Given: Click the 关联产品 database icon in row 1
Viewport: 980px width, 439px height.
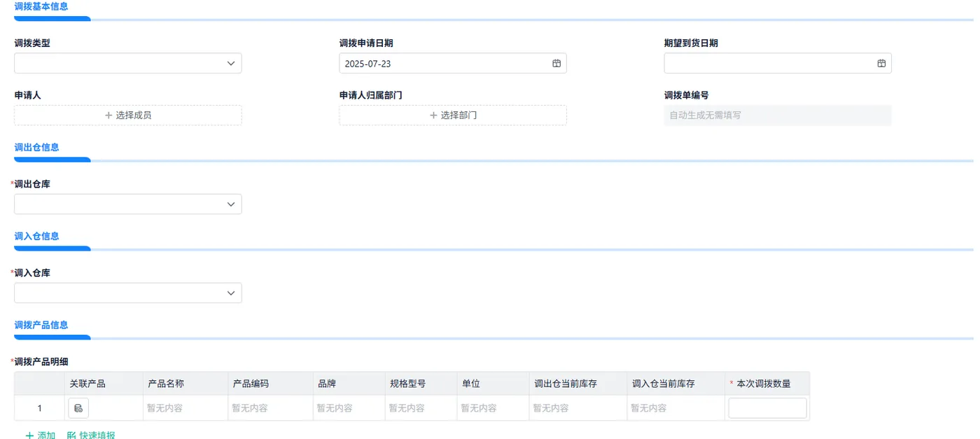Looking at the screenshot, I should tap(78, 408).
